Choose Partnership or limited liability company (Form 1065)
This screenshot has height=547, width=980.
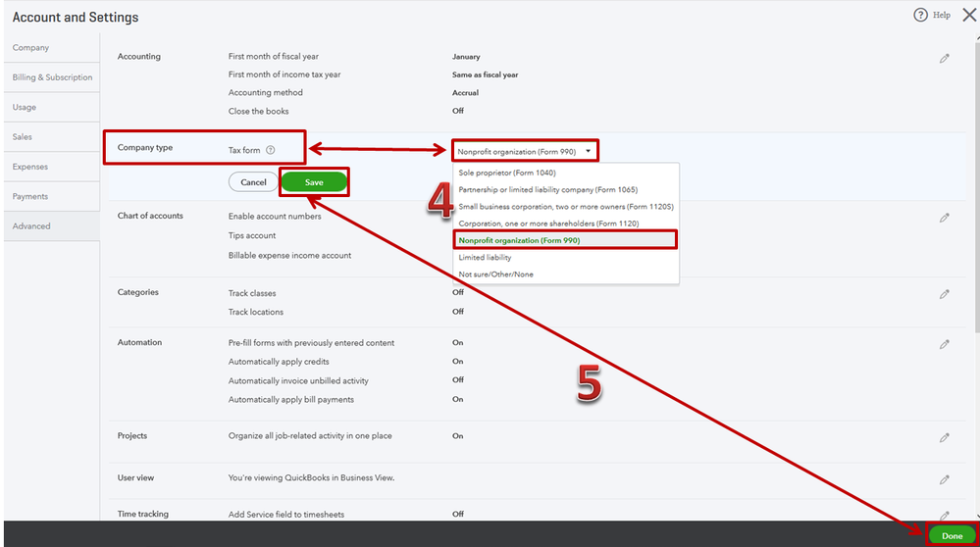coord(548,190)
